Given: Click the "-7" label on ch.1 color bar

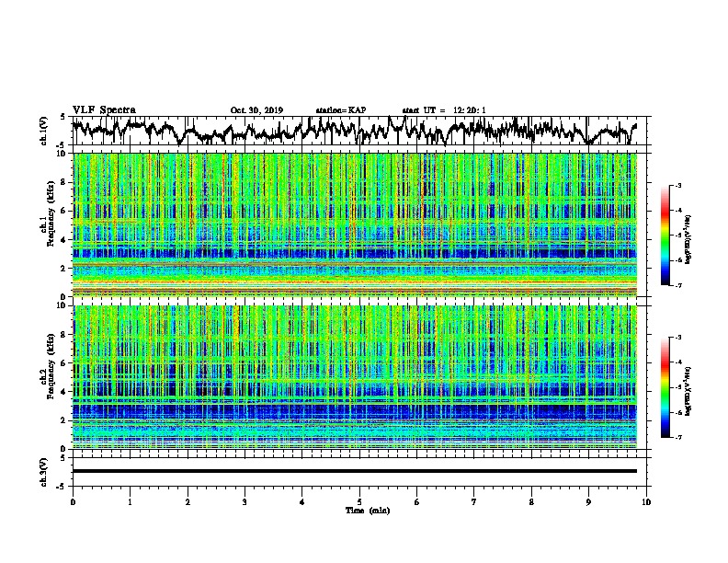Looking at the screenshot, I should 677,285.
